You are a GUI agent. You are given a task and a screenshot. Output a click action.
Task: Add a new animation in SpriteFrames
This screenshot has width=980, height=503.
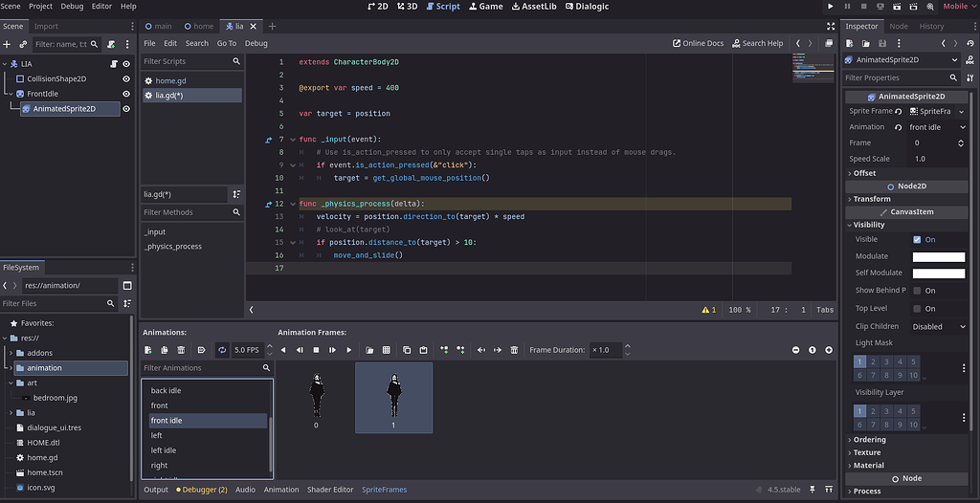[x=148, y=350]
